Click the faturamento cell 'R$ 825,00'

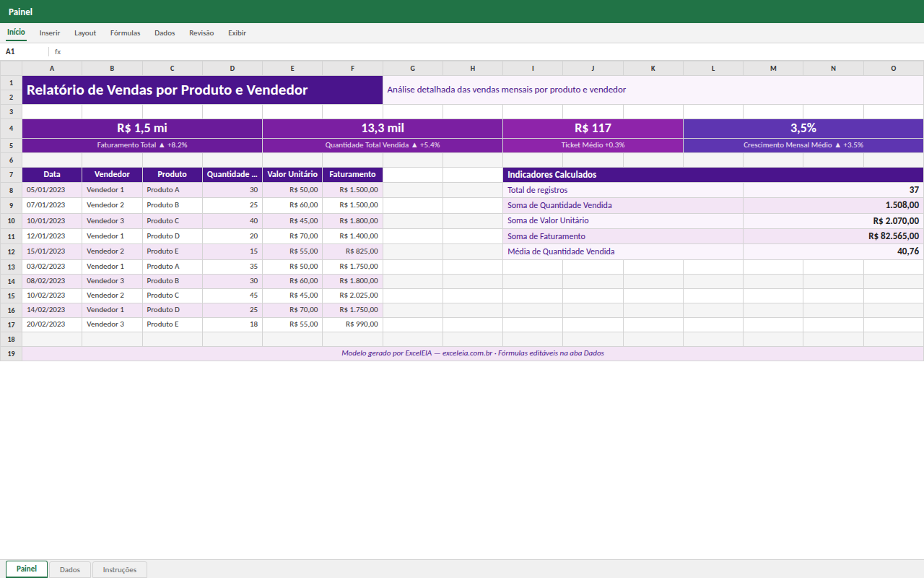pos(353,251)
